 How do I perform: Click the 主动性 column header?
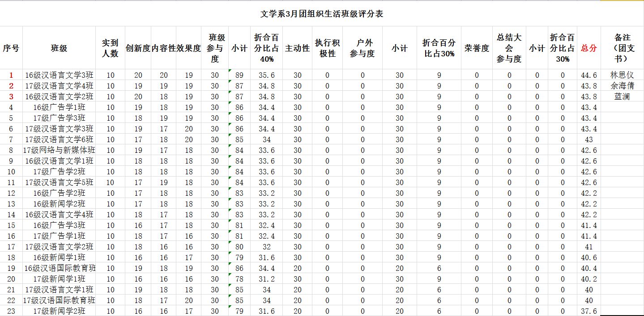pyautogui.click(x=298, y=48)
